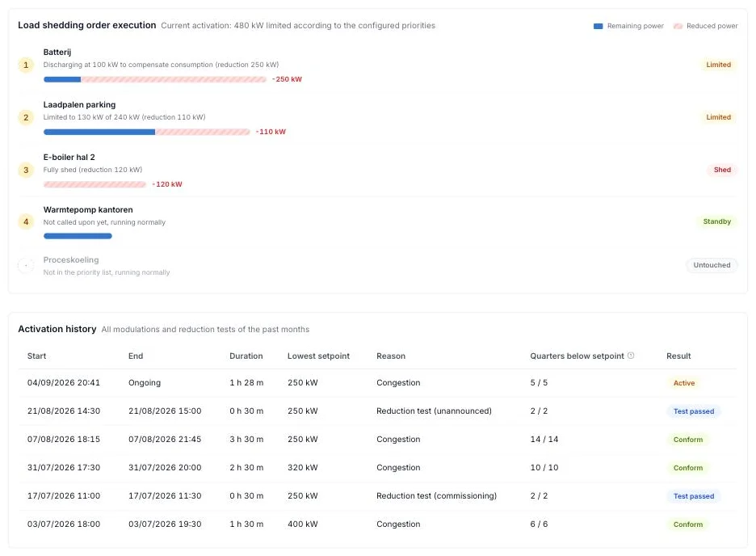756x556 pixels.
Task: Click the Untouched badge for Proceskoeling
Action: point(712,265)
